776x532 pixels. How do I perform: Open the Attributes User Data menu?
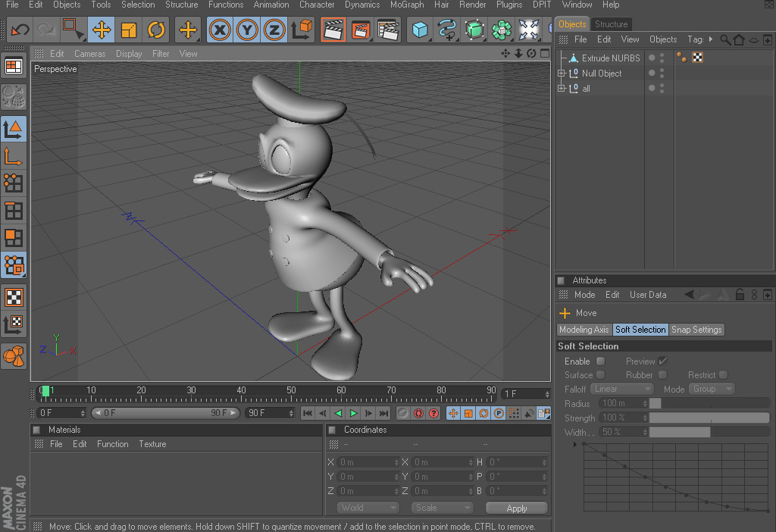click(x=648, y=295)
